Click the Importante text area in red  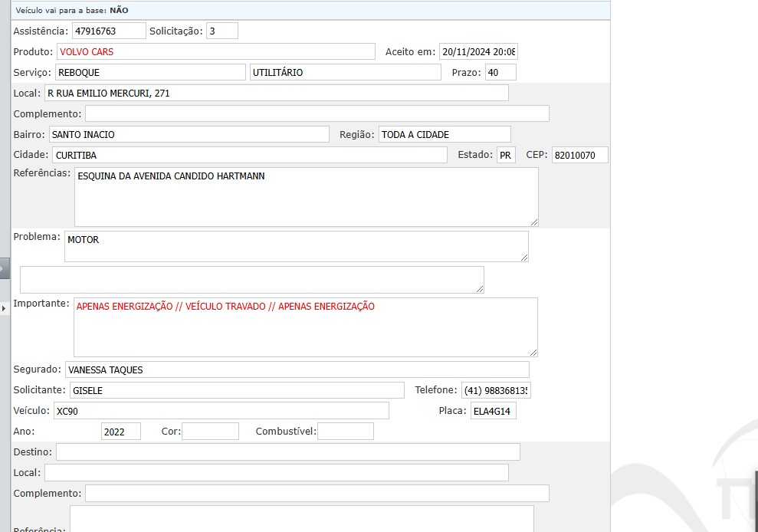pos(306,327)
